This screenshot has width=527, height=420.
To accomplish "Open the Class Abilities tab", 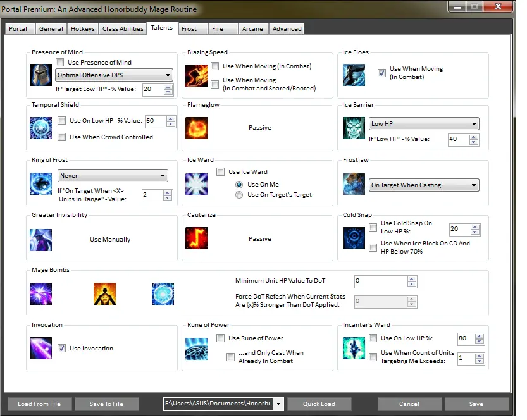I will click(x=123, y=29).
